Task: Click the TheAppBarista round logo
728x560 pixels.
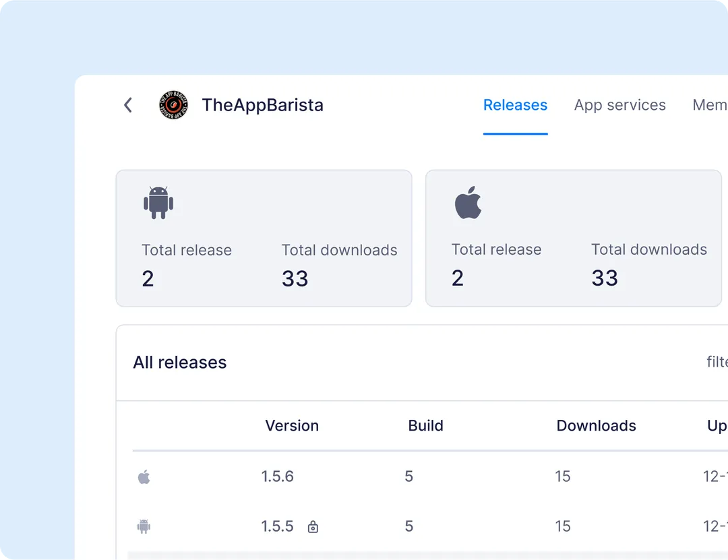Action: coord(174,105)
